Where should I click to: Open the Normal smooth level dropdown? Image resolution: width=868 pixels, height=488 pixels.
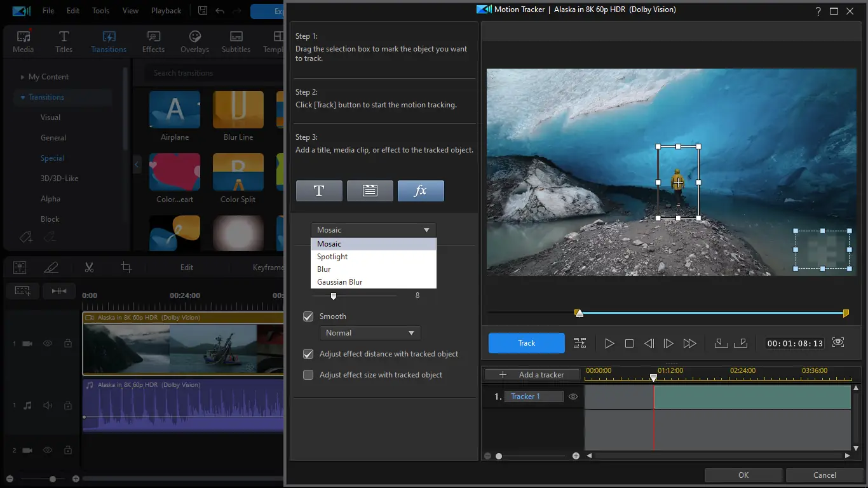point(370,333)
